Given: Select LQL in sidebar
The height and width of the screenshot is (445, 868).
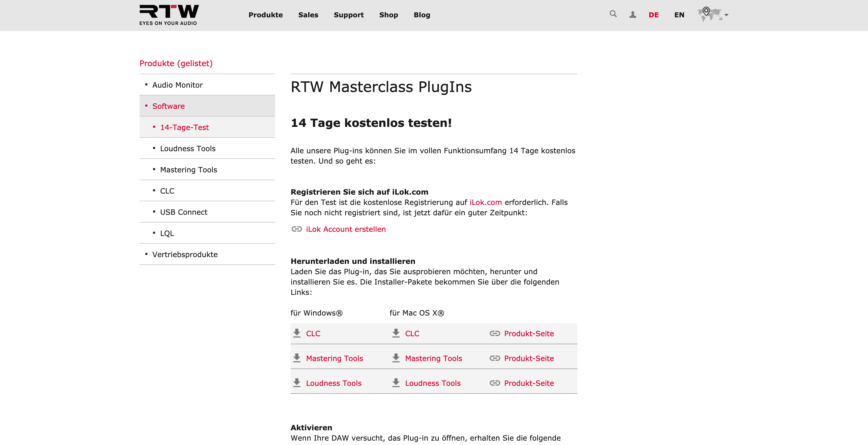Looking at the screenshot, I should pyautogui.click(x=207, y=233).
